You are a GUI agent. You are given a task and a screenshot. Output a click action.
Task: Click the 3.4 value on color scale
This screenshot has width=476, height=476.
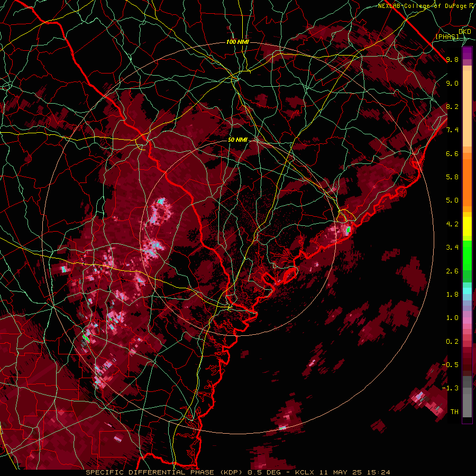pos(452,248)
